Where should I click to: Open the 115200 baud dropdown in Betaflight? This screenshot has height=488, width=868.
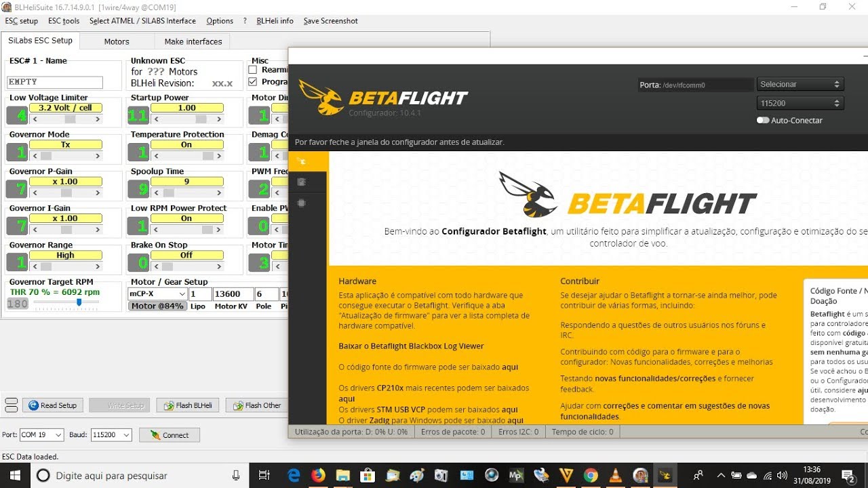800,104
